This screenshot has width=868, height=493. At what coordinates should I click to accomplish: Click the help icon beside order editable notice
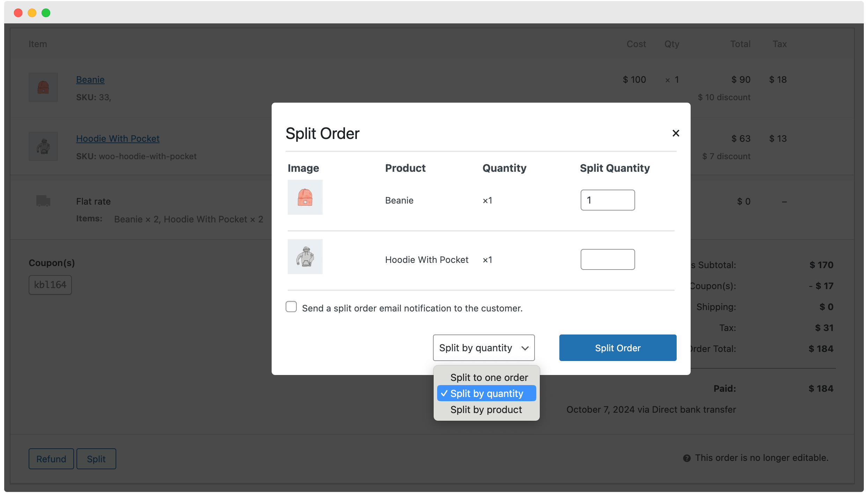pos(686,457)
